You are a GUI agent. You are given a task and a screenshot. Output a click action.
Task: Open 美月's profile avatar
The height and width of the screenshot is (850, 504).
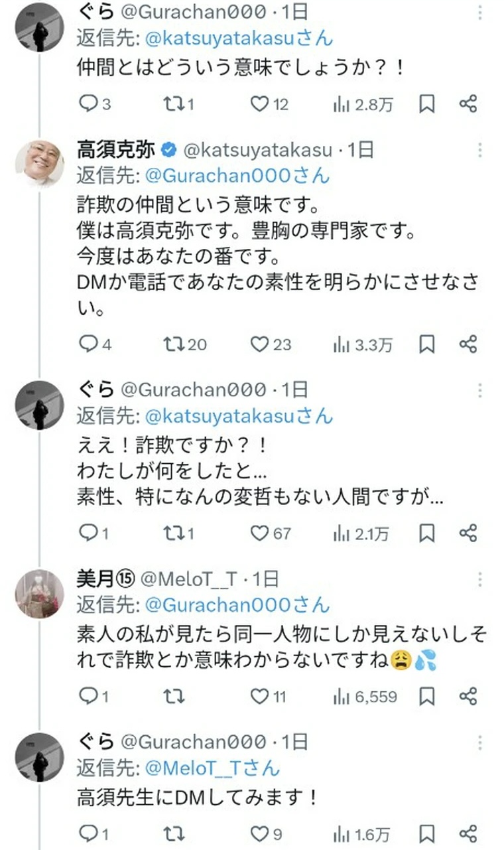pyautogui.click(x=39, y=593)
